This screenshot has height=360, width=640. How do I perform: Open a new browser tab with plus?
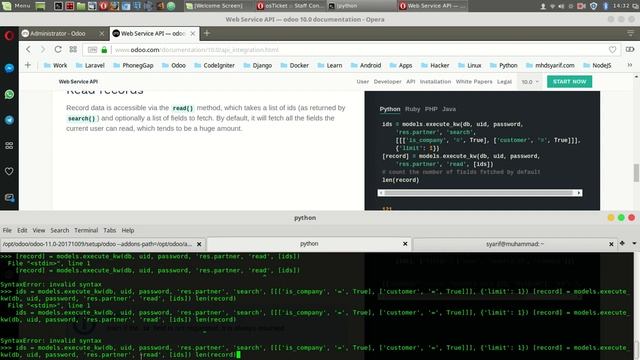tap(207, 33)
